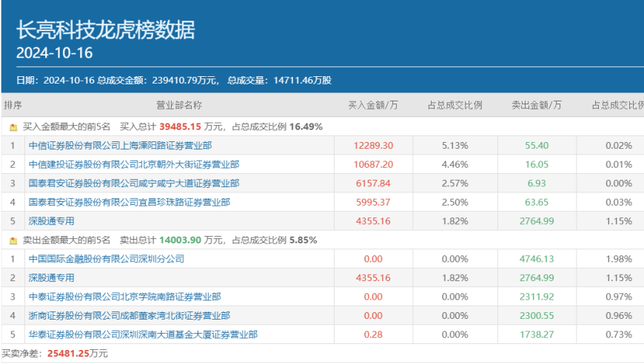Image resolution: width=644 pixels, height=364 pixels.
Task: Open 中信建投证券北京朝外大街证券营业部 link
Action: point(134,164)
